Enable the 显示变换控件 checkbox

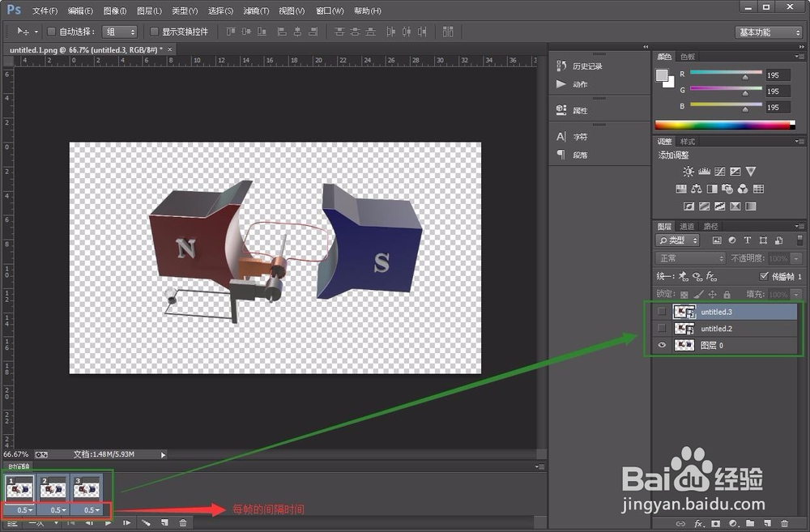pos(154,32)
